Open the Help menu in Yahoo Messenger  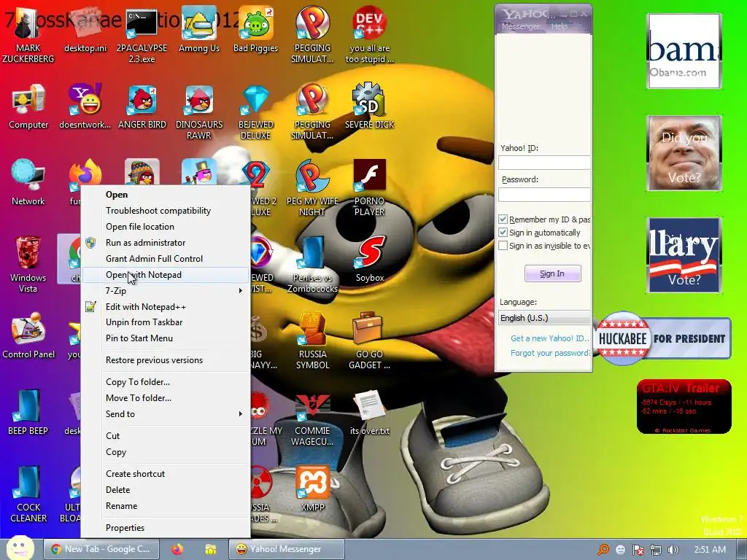tap(559, 26)
